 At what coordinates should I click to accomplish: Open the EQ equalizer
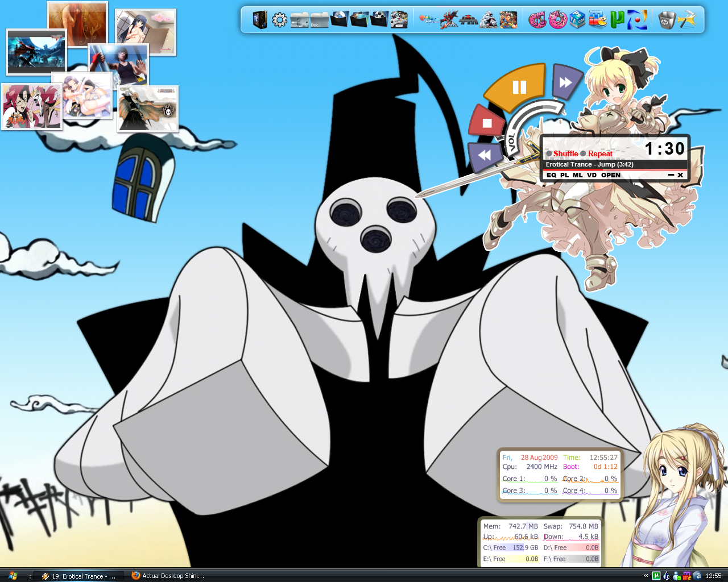(551, 175)
